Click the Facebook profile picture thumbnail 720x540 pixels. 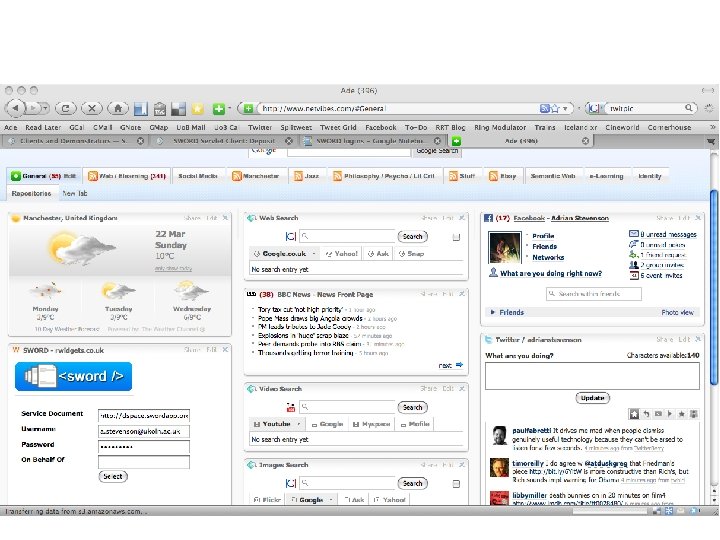click(505, 247)
